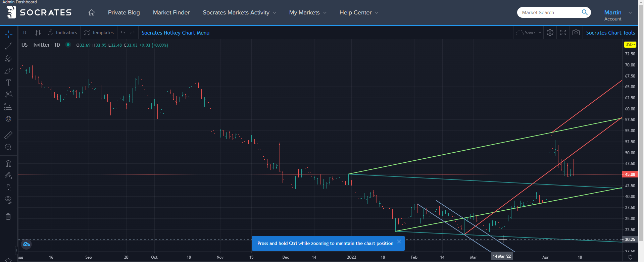Open chart settings gear
Screen dimensions: 644x262
pos(550,33)
